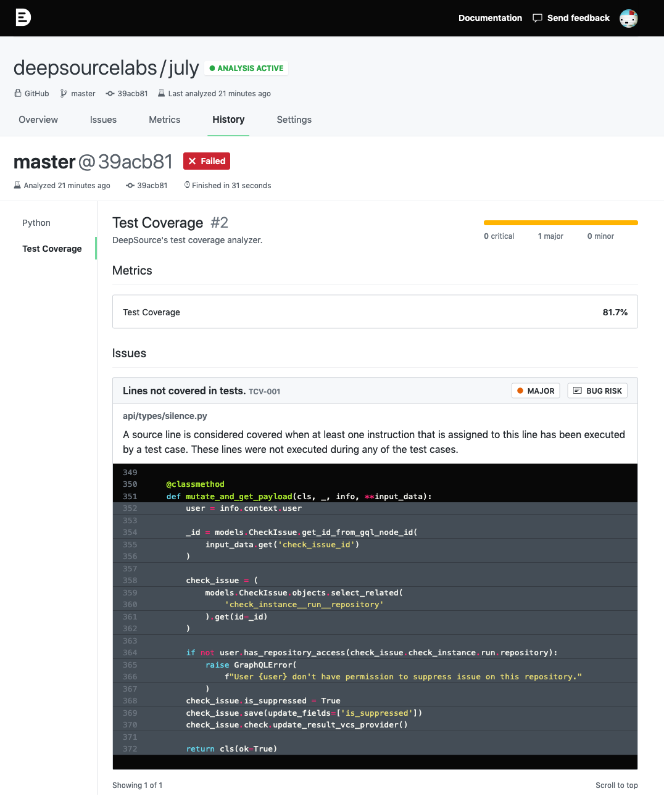This screenshot has height=812, width=664.
Task: Click the BUG RISK category badge
Action: (597, 391)
